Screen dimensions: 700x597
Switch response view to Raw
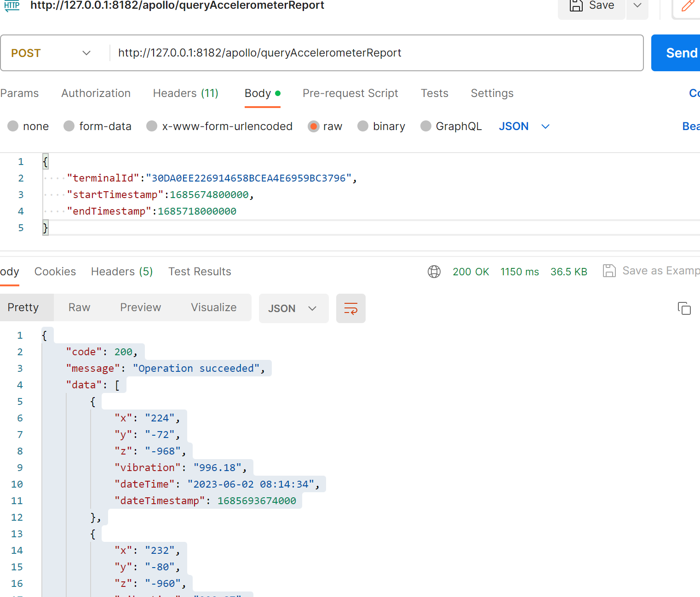[x=79, y=307]
